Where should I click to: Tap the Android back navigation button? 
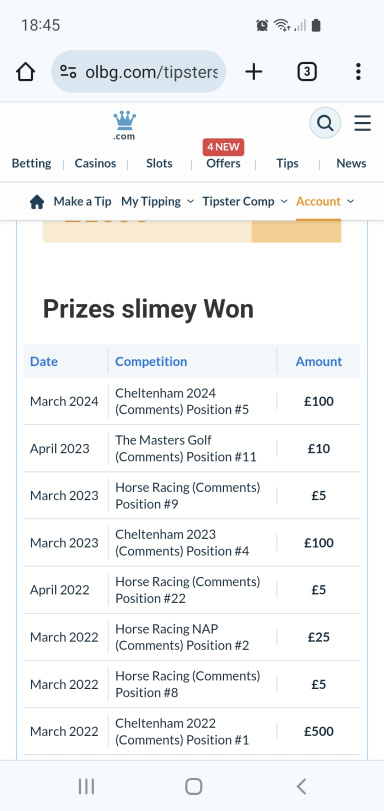(301, 786)
